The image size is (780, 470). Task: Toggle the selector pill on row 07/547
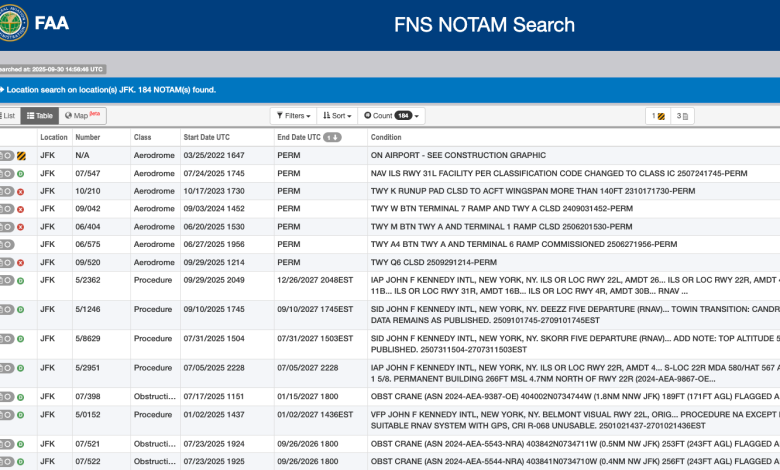(7, 174)
